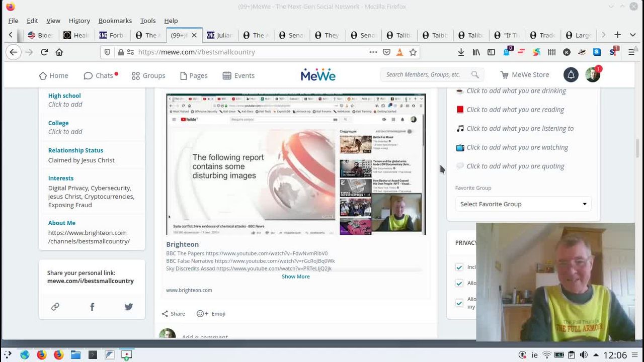Expand the list all tabs chevron
This screenshot has width=644, height=362.
coord(632,35)
